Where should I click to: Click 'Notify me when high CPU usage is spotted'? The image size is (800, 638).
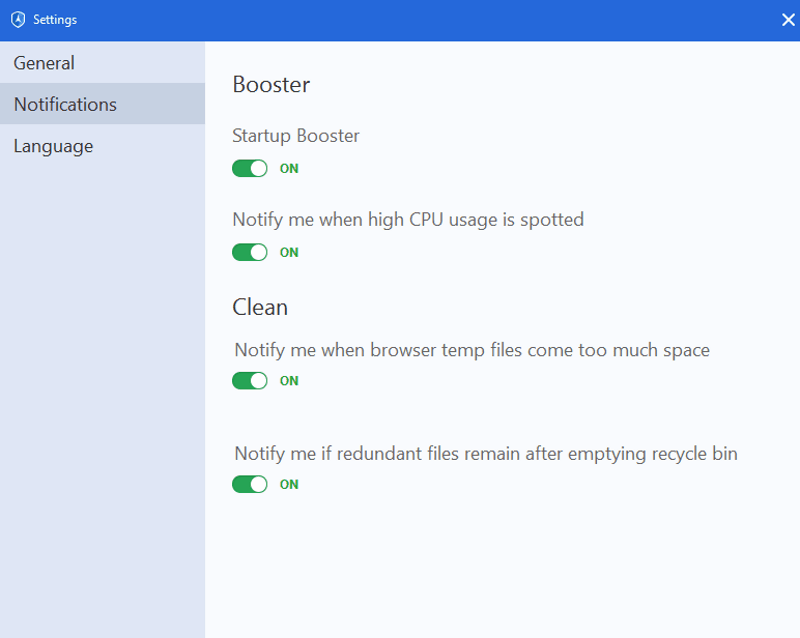pyautogui.click(x=408, y=220)
